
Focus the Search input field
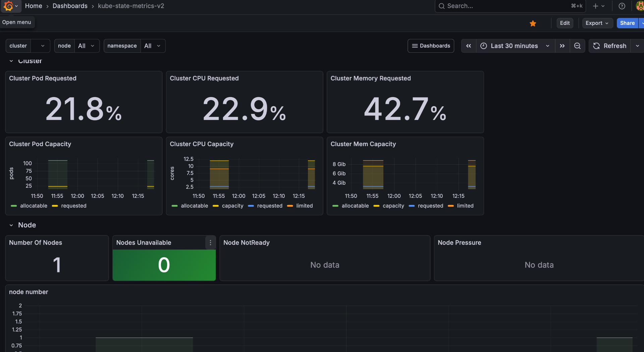(x=510, y=6)
